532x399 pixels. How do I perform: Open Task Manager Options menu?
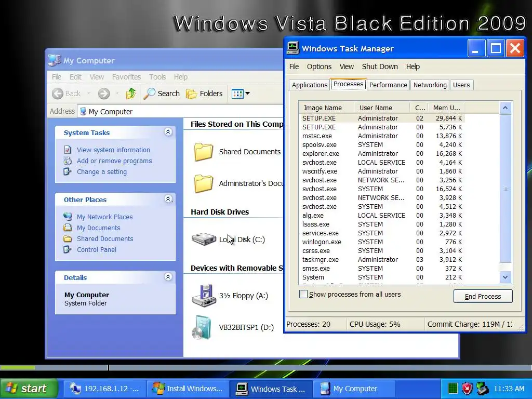click(x=320, y=66)
